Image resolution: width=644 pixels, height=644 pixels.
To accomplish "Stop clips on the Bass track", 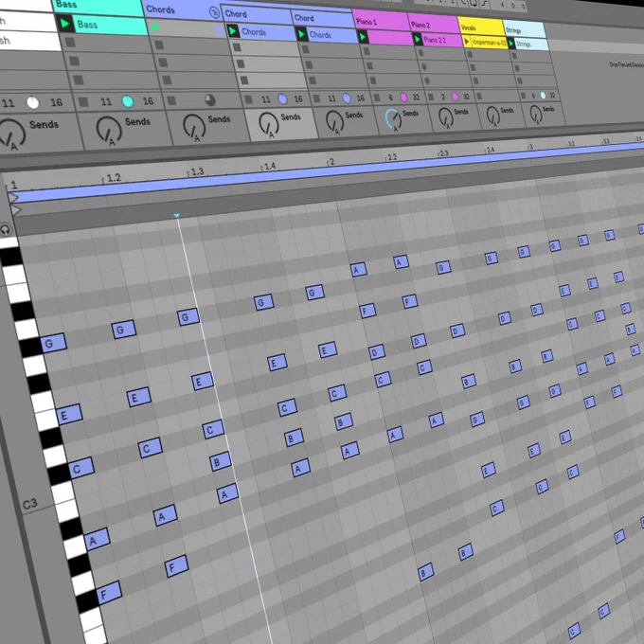I will click(x=83, y=102).
